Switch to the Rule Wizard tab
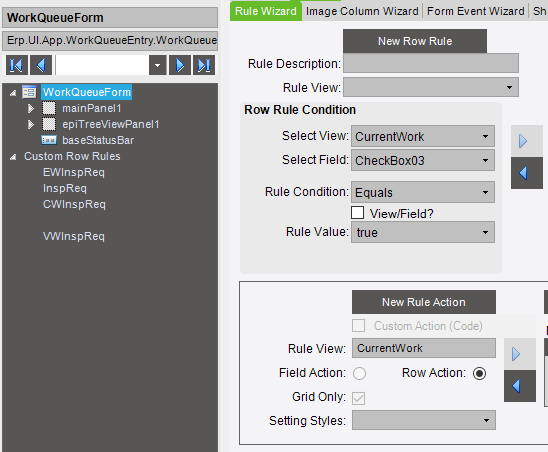Image resolution: width=548 pixels, height=452 pixels. (x=266, y=11)
